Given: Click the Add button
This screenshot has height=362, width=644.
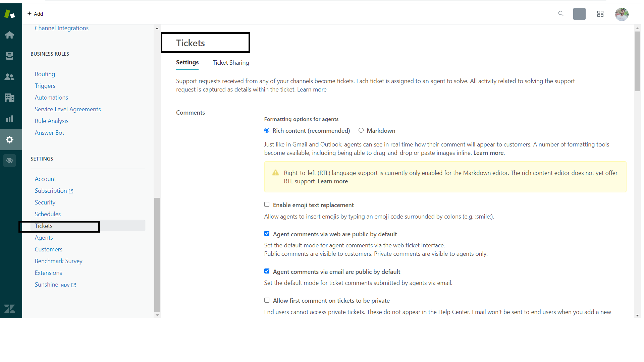Looking at the screenshot, I should tap(35, 14).
